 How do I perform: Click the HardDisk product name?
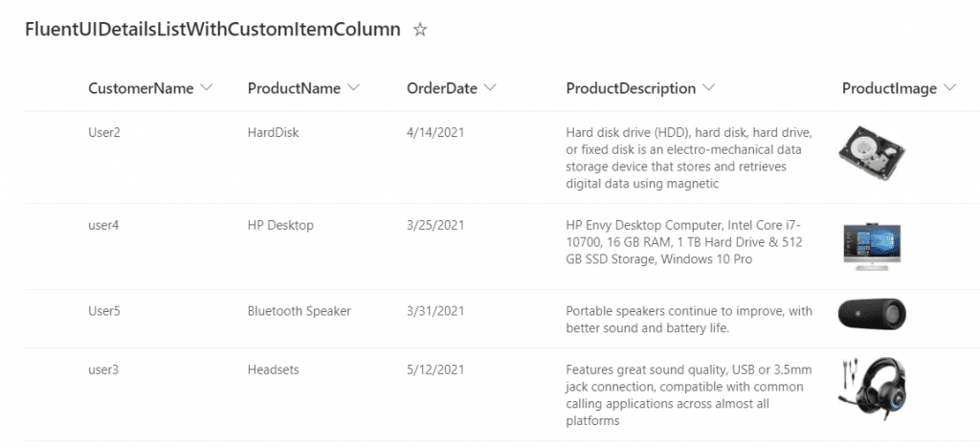(x=273, y=132)
